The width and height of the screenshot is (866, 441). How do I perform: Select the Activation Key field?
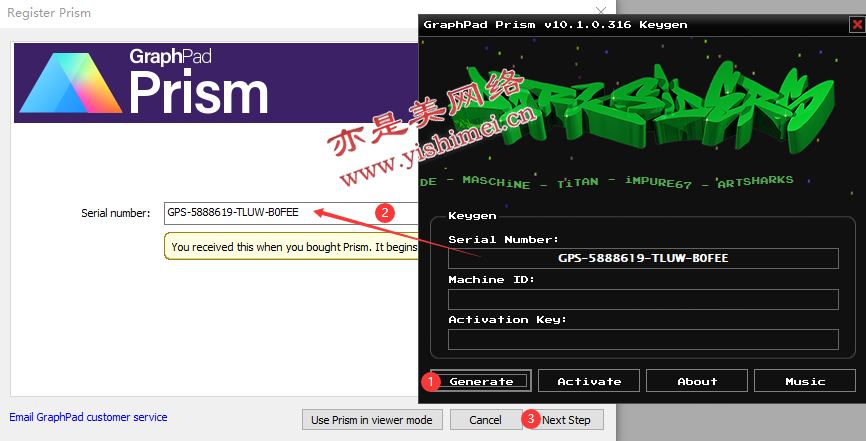coord(643,339)
